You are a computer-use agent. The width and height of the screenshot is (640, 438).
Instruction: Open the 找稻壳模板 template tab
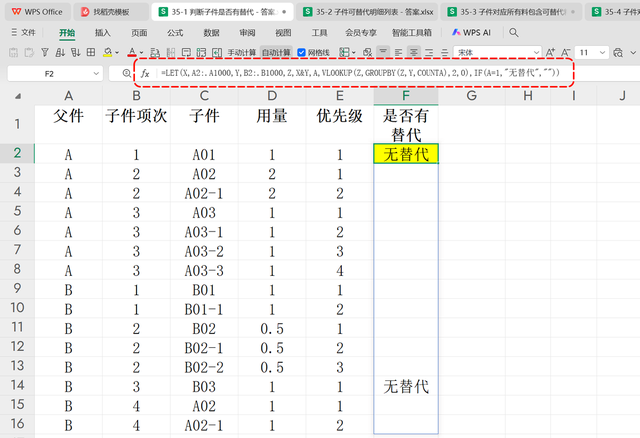click(x=111, y=12)
